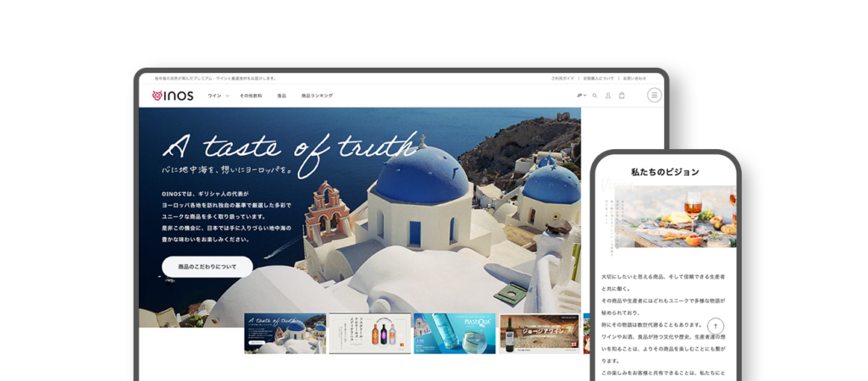The width and height of the screenshot is (868, 381).
Task: Tap the scroll-to-top arrow on phone
Action: pyautogui.click(x=716, y=326)
